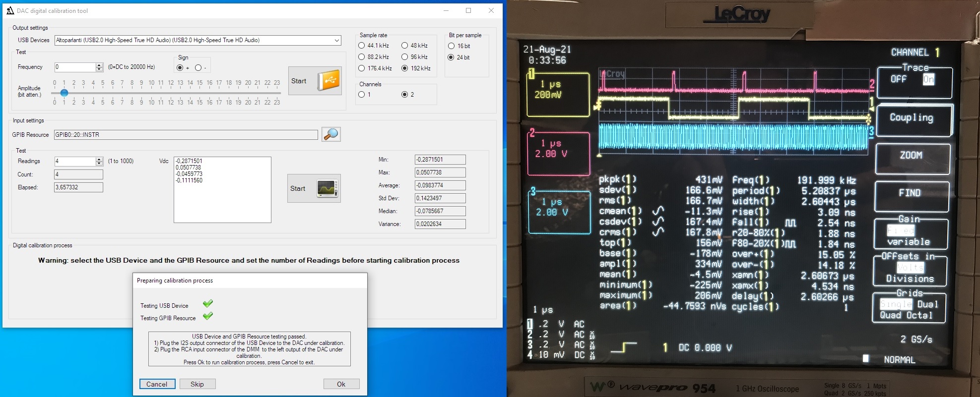Select the 176.4 kHz sample rate
980x397 pixels.
tap(361, 68)
